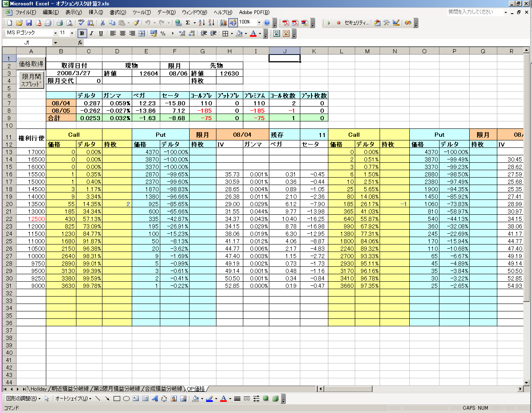Apply the Line Color in the drawing toolbar
Screen dimensions: 532x413
(209, 399)
